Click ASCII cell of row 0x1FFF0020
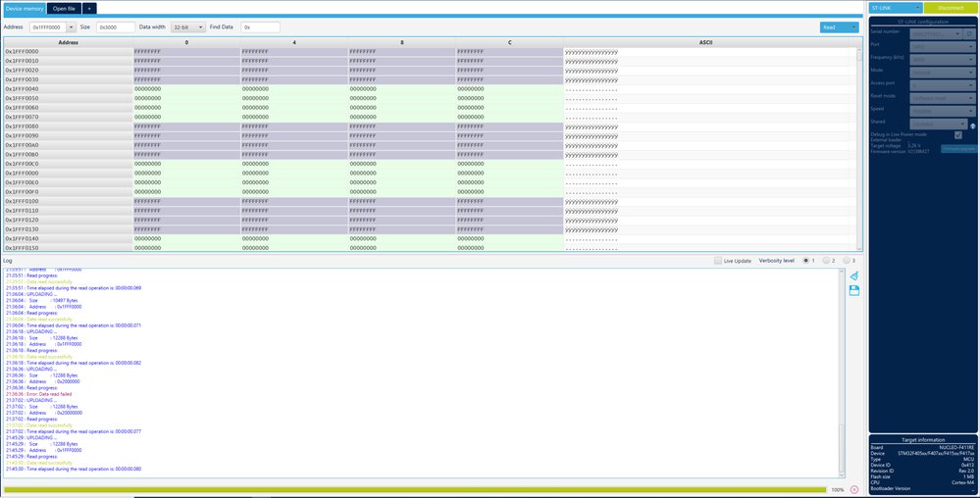Viewport: 980px width, 498px height. click(705, 71)
